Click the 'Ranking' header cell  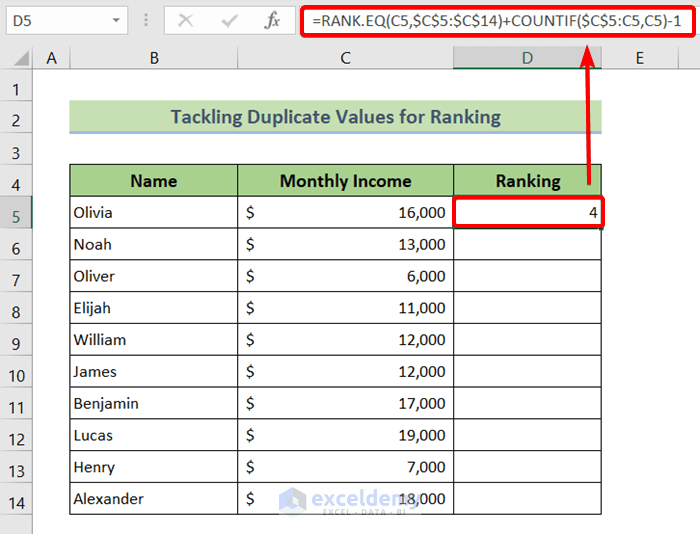pos(527,180)
